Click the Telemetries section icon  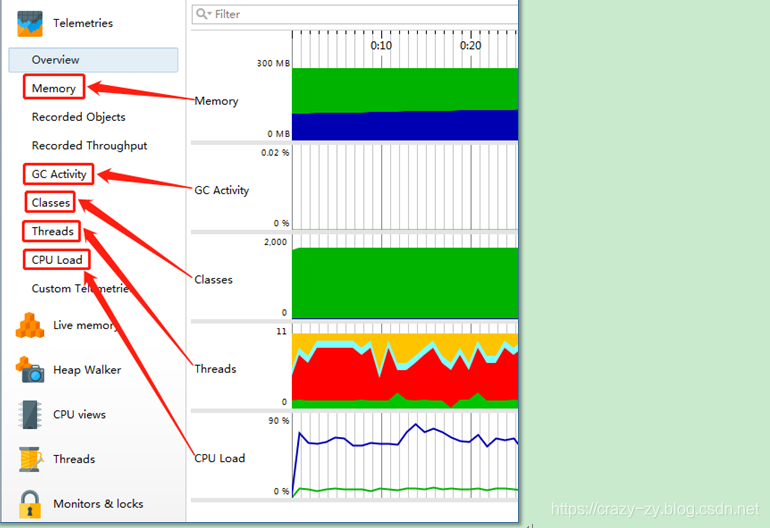pos(30,23)
